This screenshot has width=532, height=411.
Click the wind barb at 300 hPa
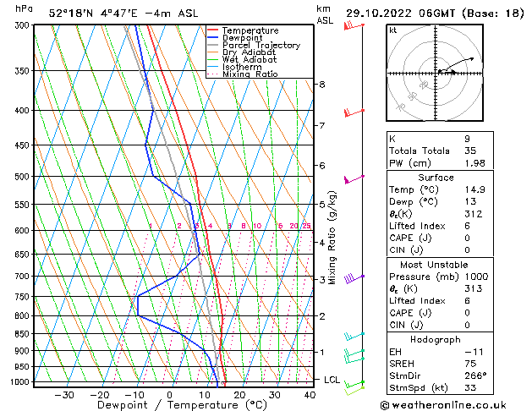coord(354,25)
